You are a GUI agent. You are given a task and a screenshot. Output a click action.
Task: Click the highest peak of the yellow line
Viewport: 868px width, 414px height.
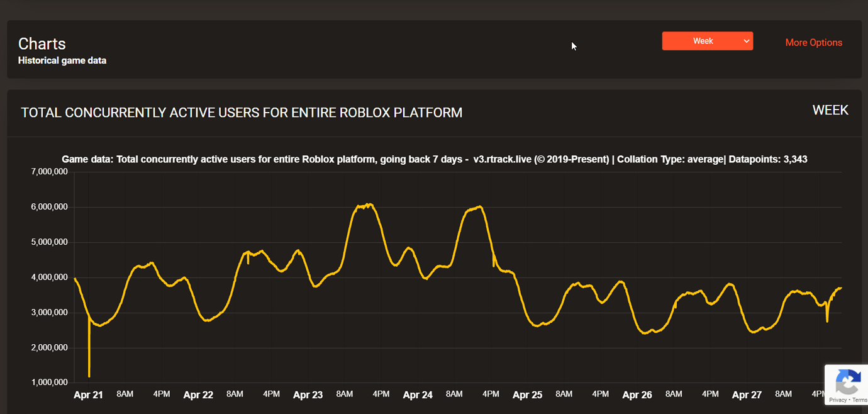click(x=370, y=204)
